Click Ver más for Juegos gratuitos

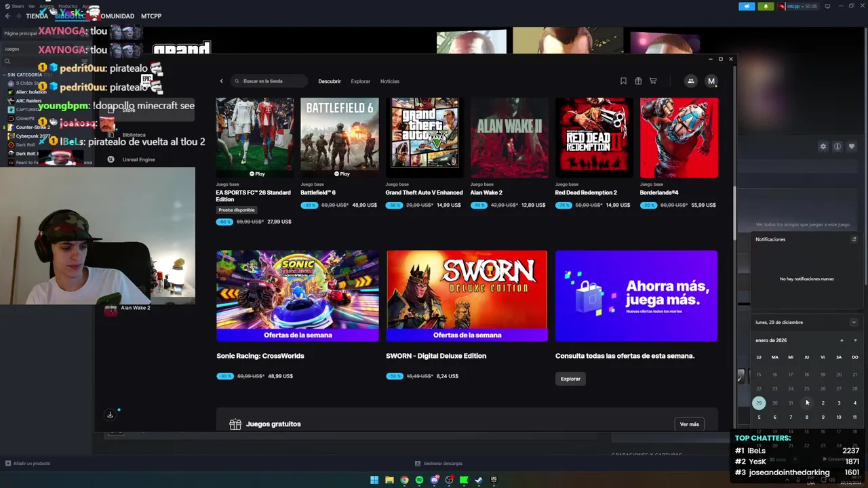(689, 424)
